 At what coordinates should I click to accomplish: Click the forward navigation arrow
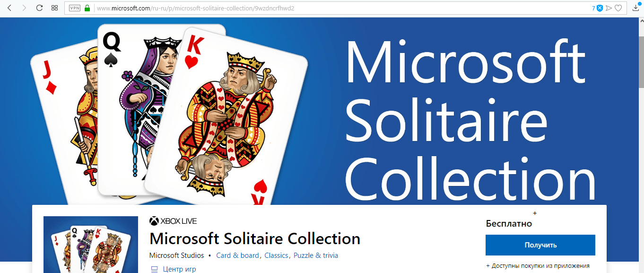pyautogui.click(x=24, y=8)
